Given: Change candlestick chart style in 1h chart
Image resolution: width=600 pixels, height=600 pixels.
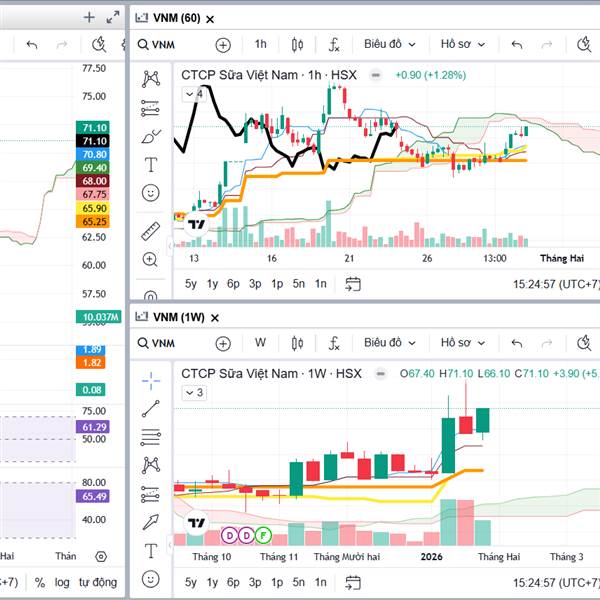Looking at the screenshot, I should point(297,45).
